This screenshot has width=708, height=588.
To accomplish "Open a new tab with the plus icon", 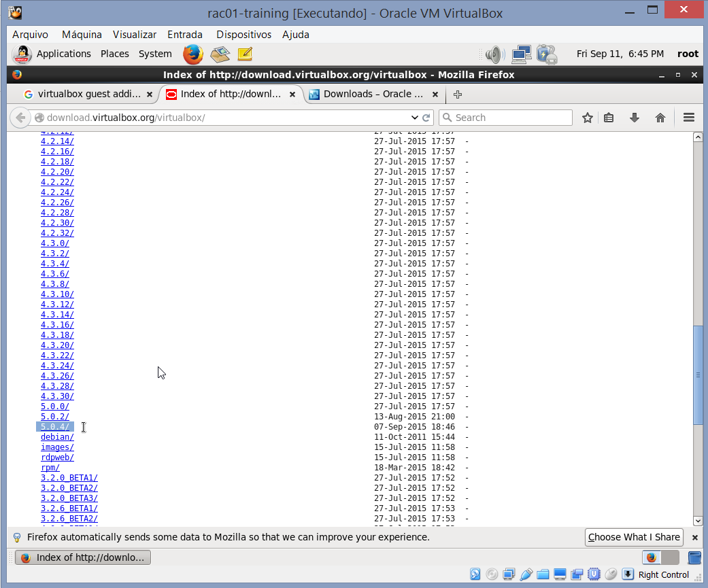I will [x=458, y=94].
